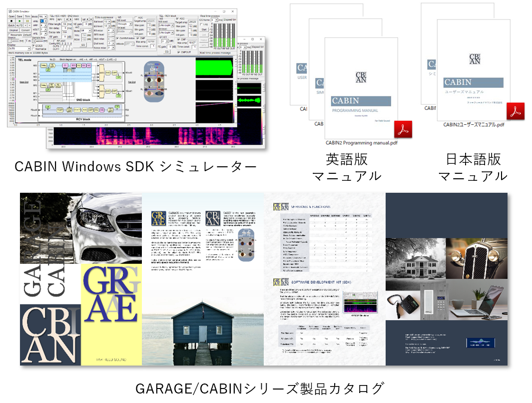
Task: Click the pink SES block in SND diagram
Action: coord(73,65)
